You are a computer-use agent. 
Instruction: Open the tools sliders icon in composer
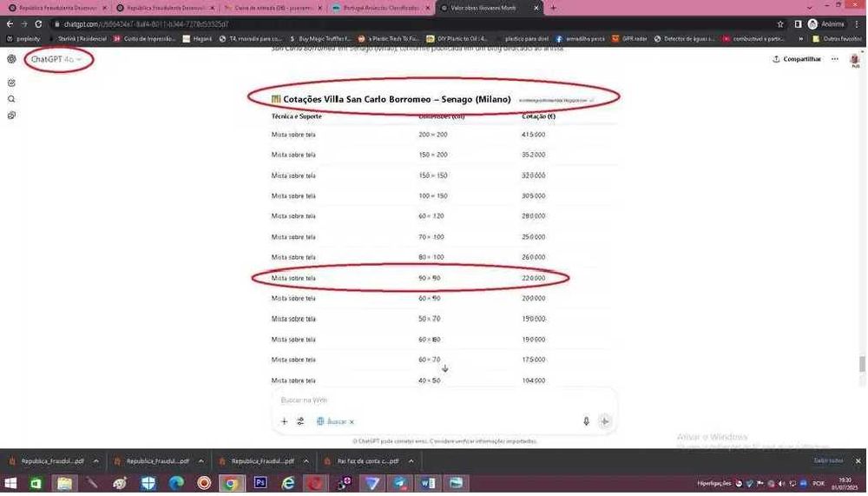300,423
